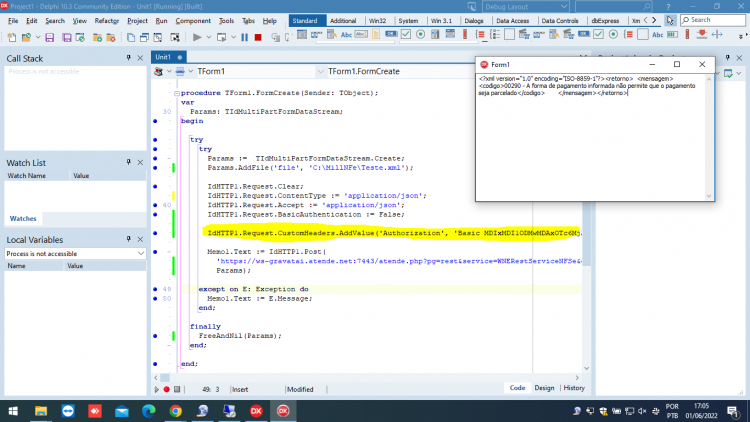Click the Add file to project icon
This screenshot has width=750, height=422.
pyautogui.click(x=97, y=37)
